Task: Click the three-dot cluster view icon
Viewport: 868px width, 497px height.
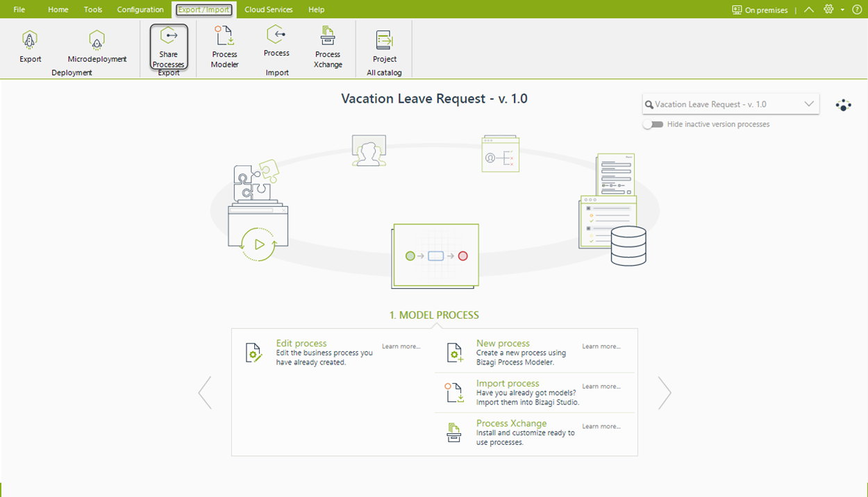Action: pos(843,105)
